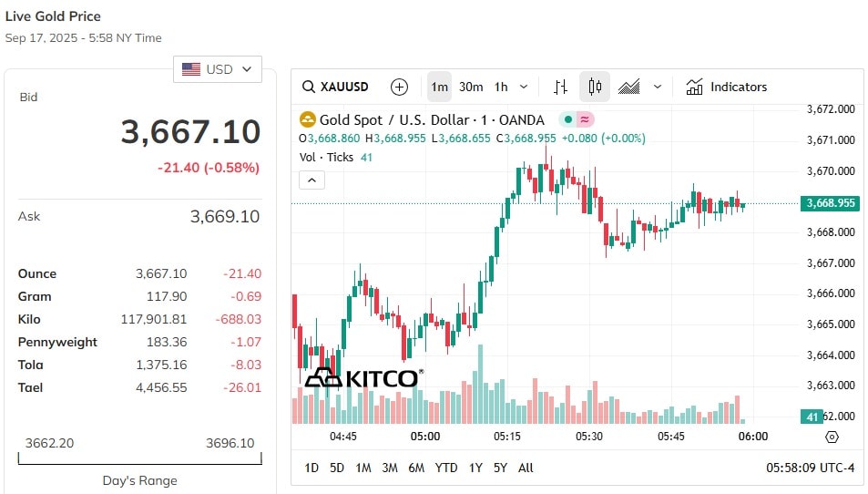Click the Day's Range bar

pos(139,458)
